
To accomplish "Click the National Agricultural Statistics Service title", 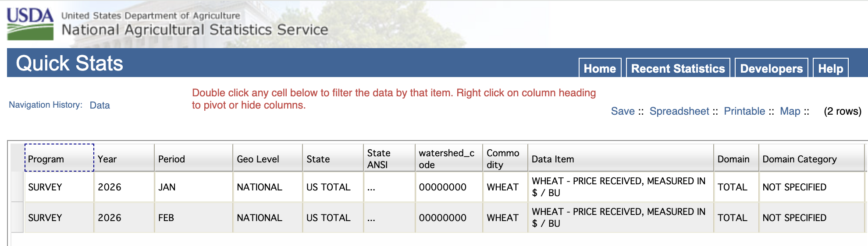I will [195, 30].
